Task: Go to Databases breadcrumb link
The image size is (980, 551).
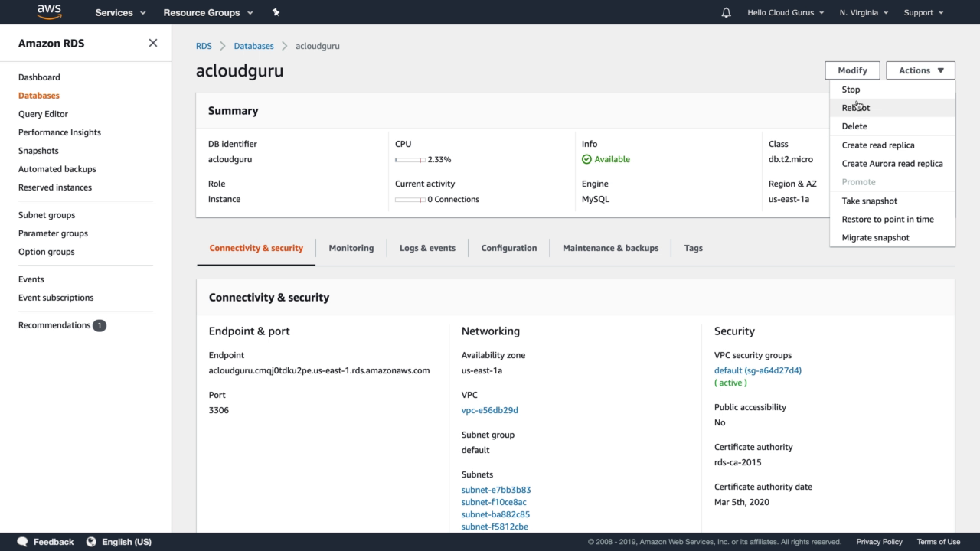Action: point(253,46)
